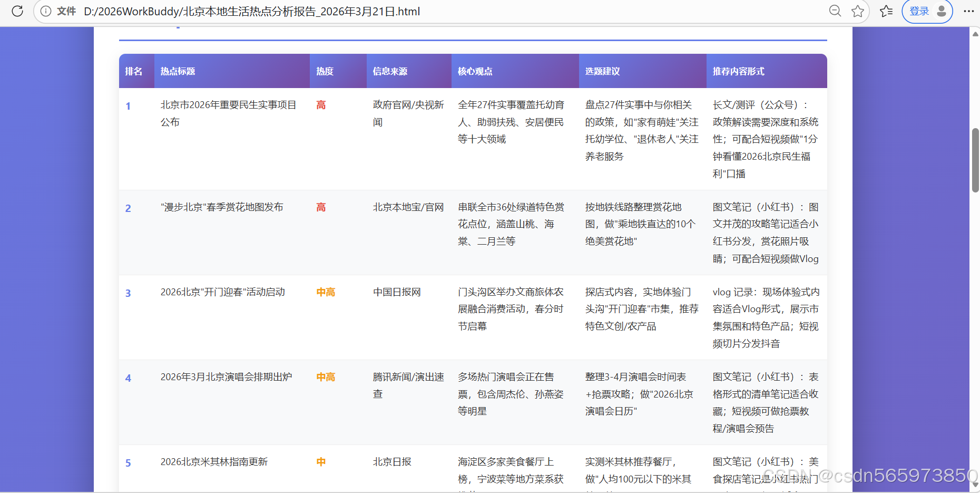Click format cell 图文笔记 in 赏花地图 row
This screenshot has height=493, width=980.
point(766,233)
